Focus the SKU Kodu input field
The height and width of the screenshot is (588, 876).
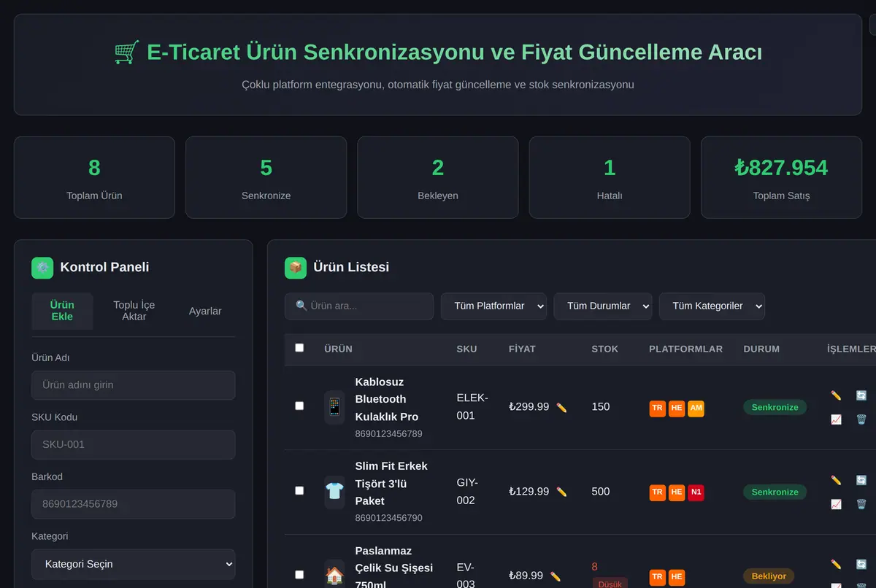click(x=134, y=445)
